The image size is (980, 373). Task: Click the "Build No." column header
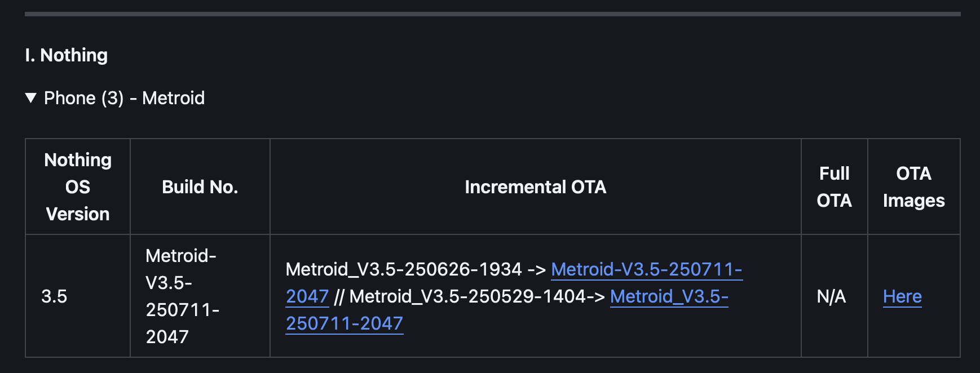(x=200, y=187)
